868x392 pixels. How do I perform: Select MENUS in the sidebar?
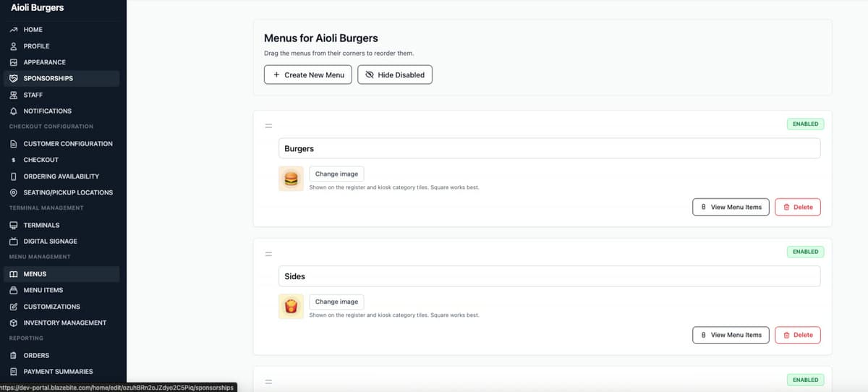pyautogui.click(x=63, y=274)
